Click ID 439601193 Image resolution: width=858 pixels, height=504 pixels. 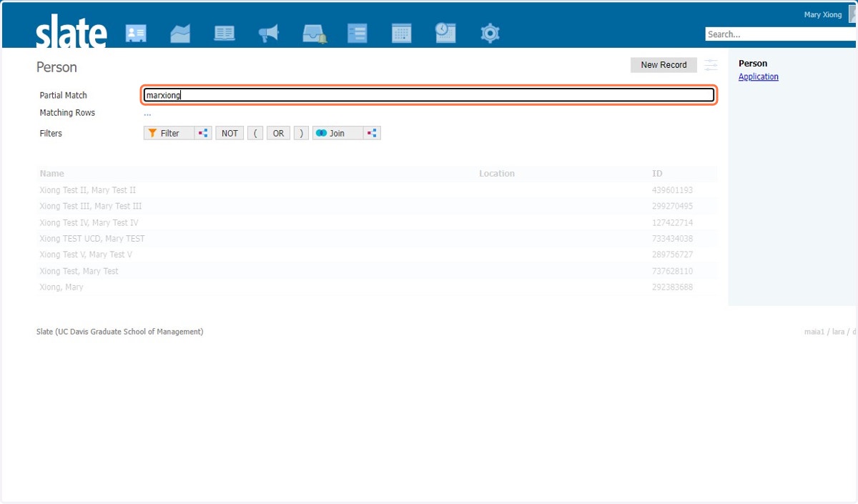[672, 190]
